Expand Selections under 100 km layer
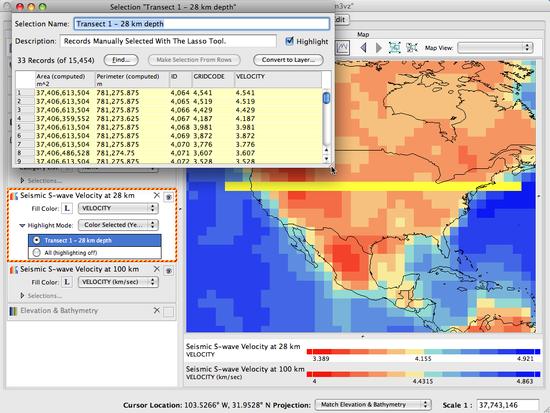 pyautogui.click(x=22, y=295)
